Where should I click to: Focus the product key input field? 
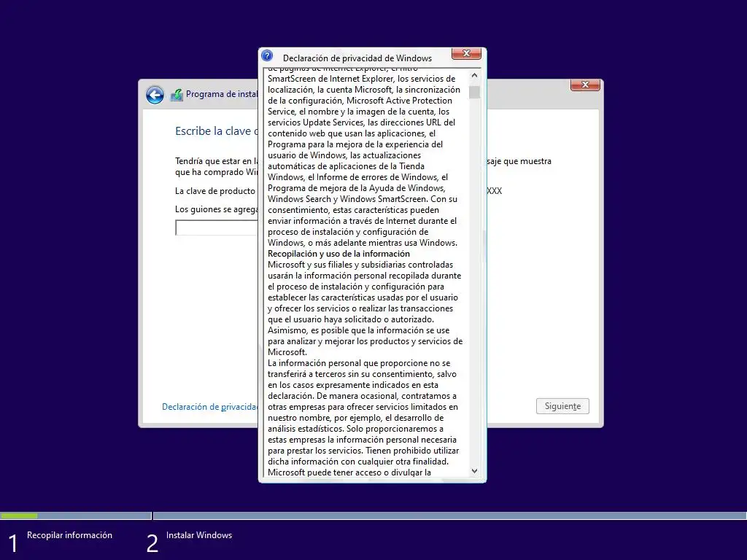pyautogui.click(x=217, y=227)
